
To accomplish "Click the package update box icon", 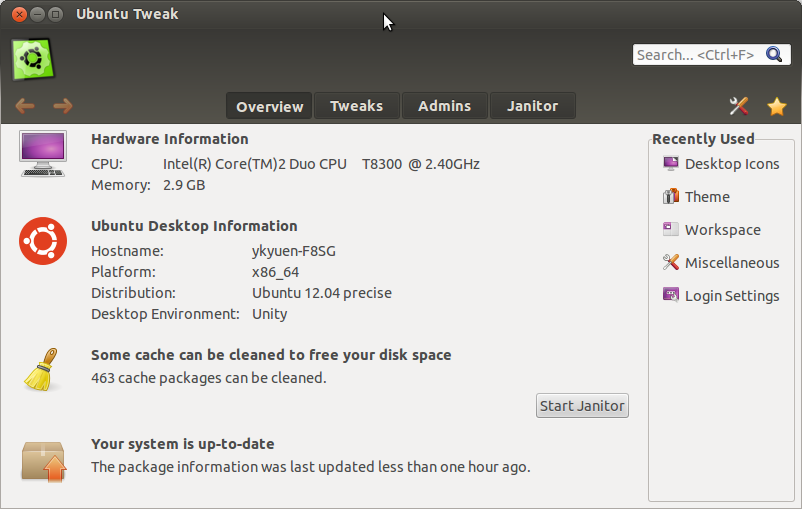I will (x=43, y=461).
